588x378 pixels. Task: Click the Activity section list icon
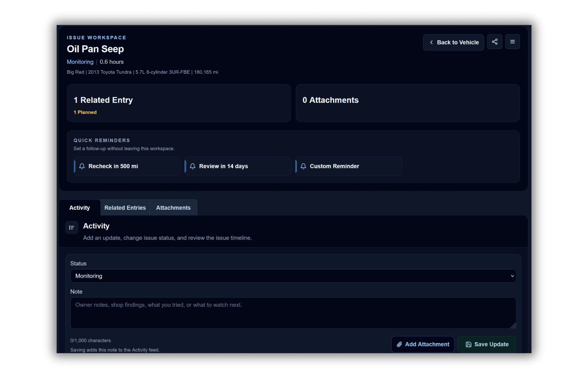click(72, 227)
